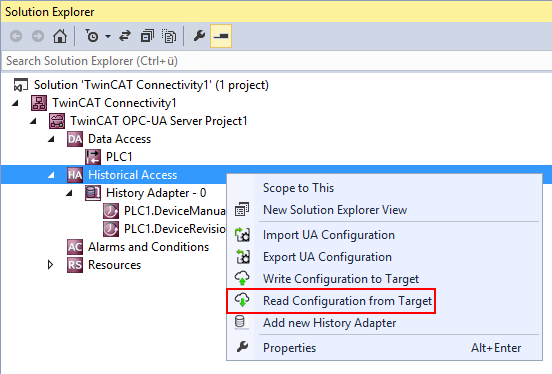Click the HA Historical Access icon

coord(75,175)
